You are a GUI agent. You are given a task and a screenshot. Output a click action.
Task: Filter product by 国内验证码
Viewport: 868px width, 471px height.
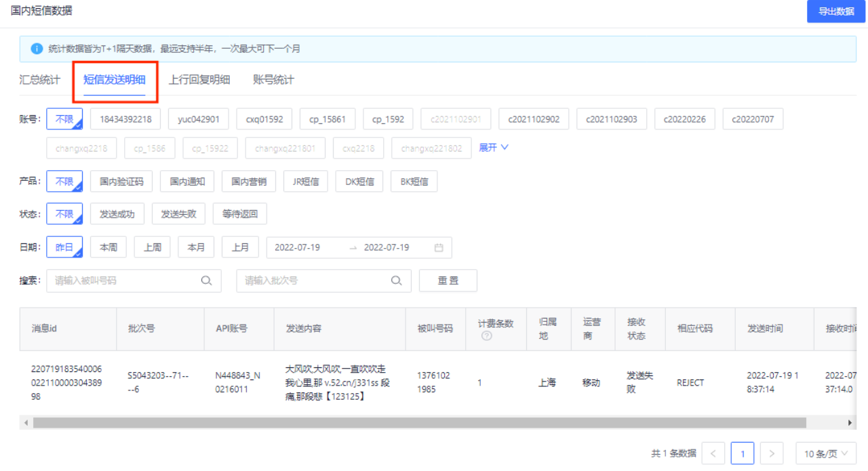pos(121,182)
